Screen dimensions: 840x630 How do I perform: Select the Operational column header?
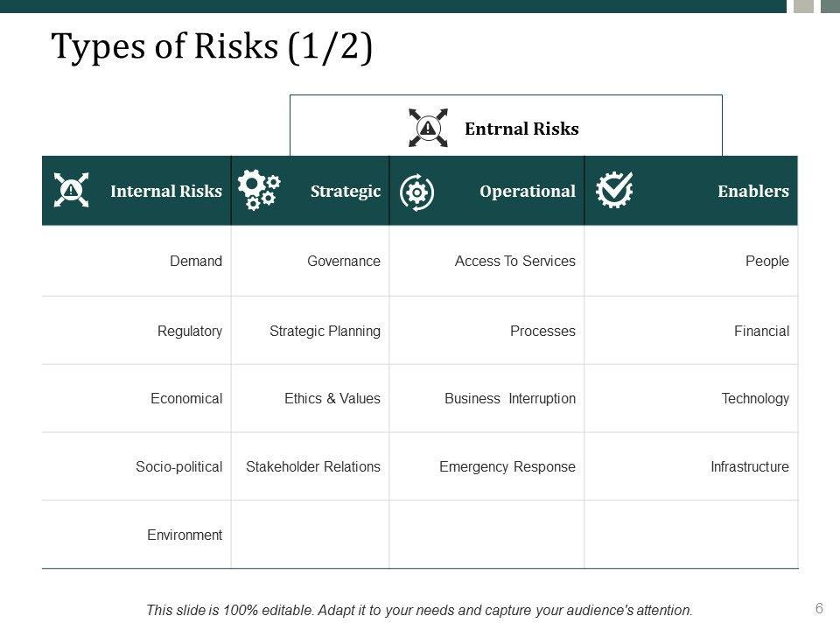point(528,191)
